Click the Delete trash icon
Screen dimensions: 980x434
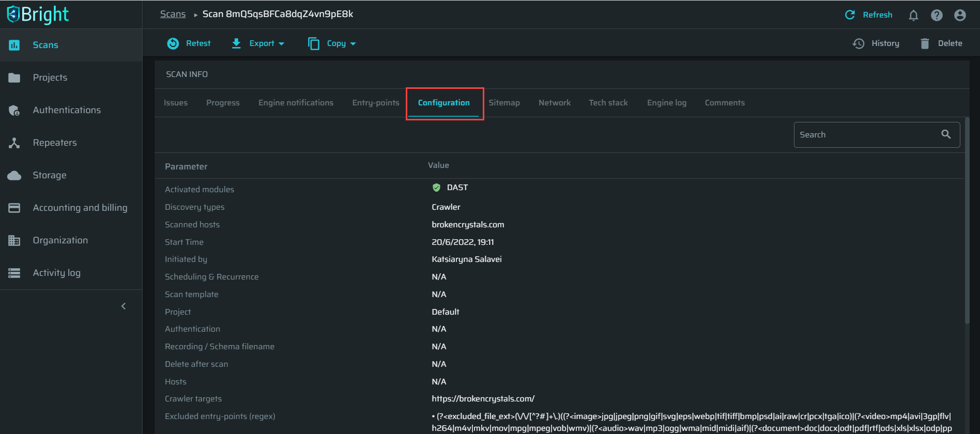coord(925,44)
